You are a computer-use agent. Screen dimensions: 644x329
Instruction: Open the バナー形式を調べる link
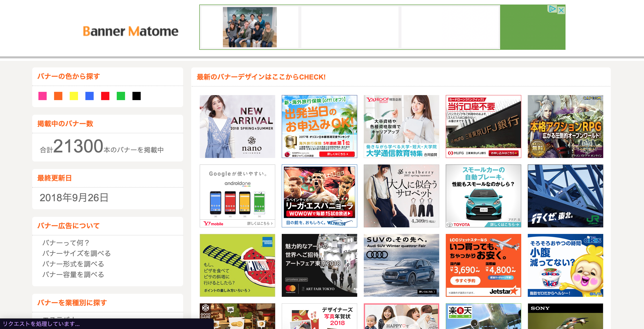(x=73, y=264)
